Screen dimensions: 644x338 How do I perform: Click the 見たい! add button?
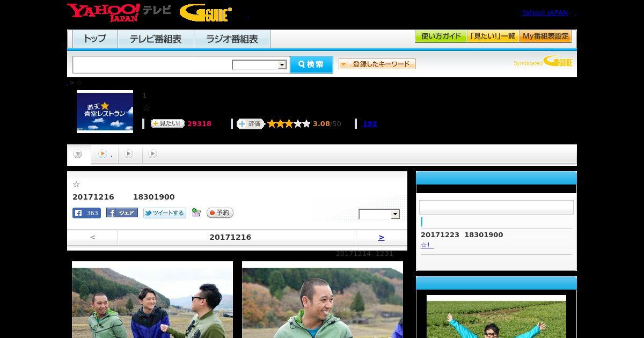(167, 123)
